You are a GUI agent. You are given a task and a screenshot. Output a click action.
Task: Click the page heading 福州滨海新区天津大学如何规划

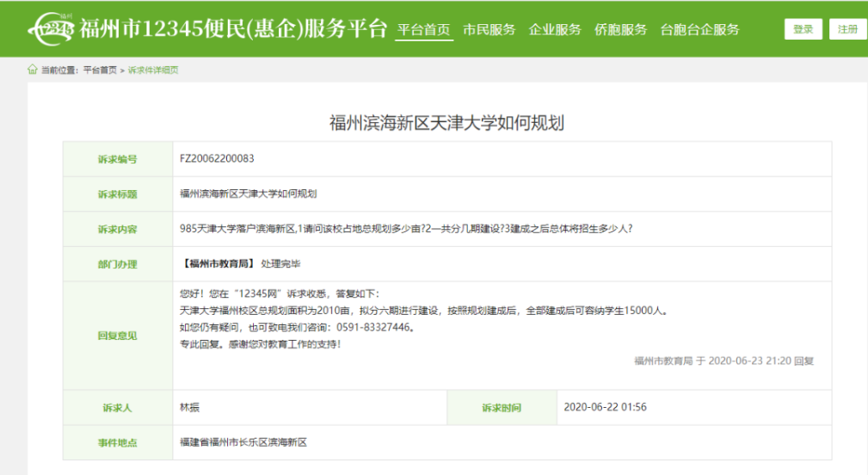click(446, 123)
